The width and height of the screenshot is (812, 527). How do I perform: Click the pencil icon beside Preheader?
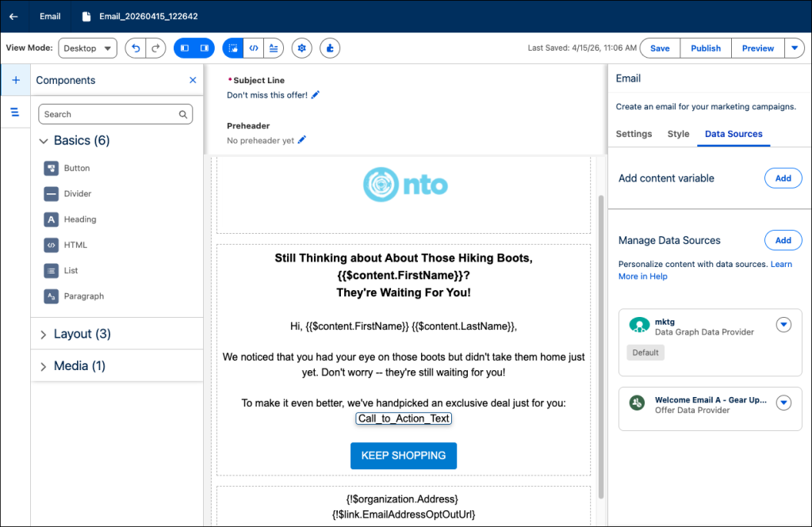(302, 140)
